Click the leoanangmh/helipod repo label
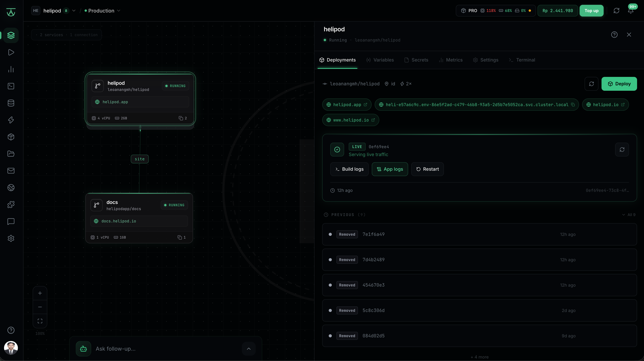The image size is (644, 361). 351,84
